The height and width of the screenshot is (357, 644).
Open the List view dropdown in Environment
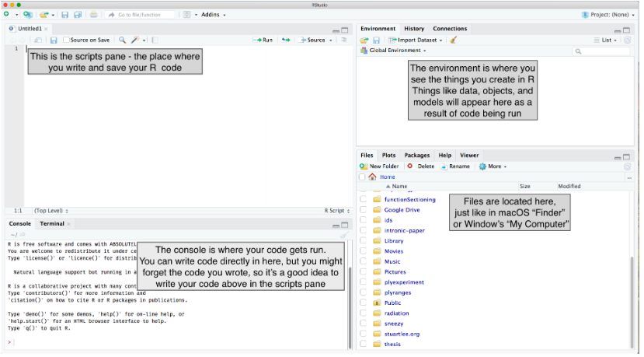[605, 40]
